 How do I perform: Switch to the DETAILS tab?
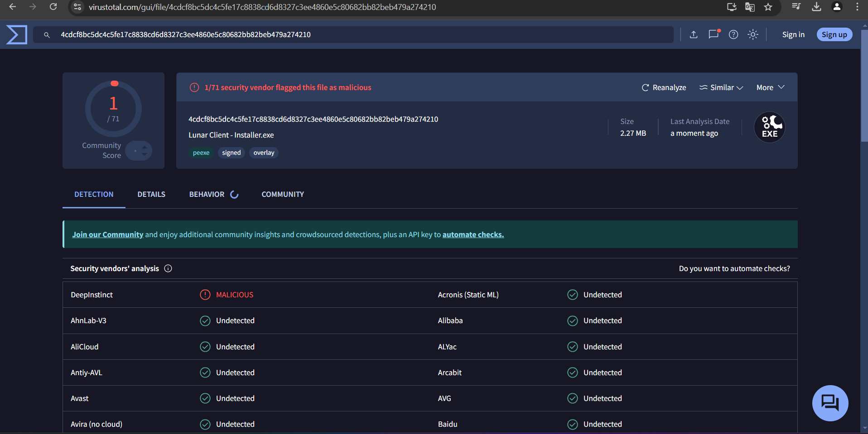coord(151,194)
